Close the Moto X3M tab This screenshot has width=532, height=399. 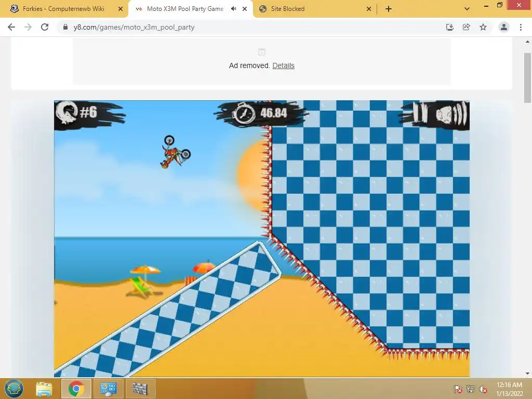point(245,9)
